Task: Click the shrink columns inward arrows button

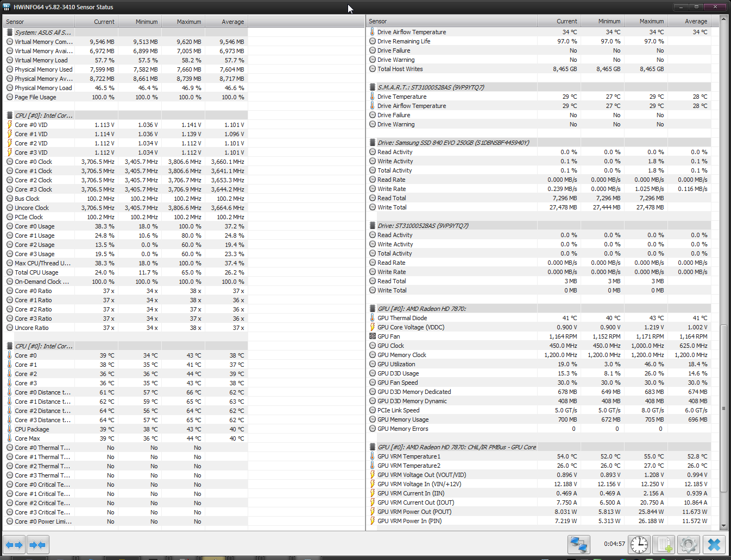Action: [x=37, y=544]
